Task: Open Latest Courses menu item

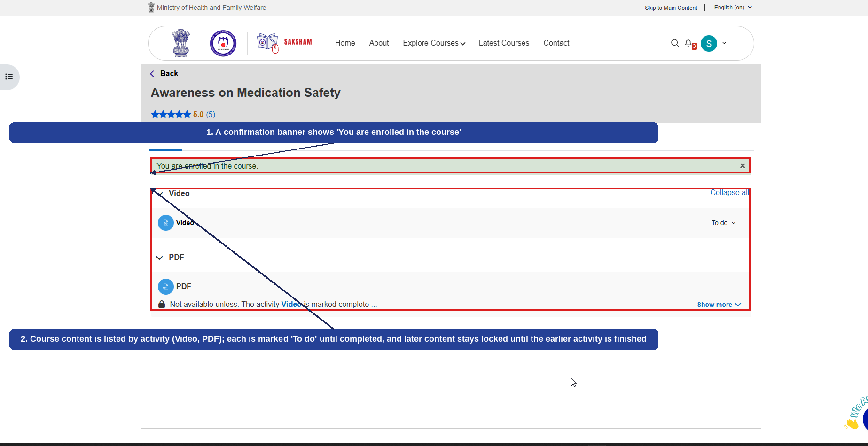Action: 504,43
